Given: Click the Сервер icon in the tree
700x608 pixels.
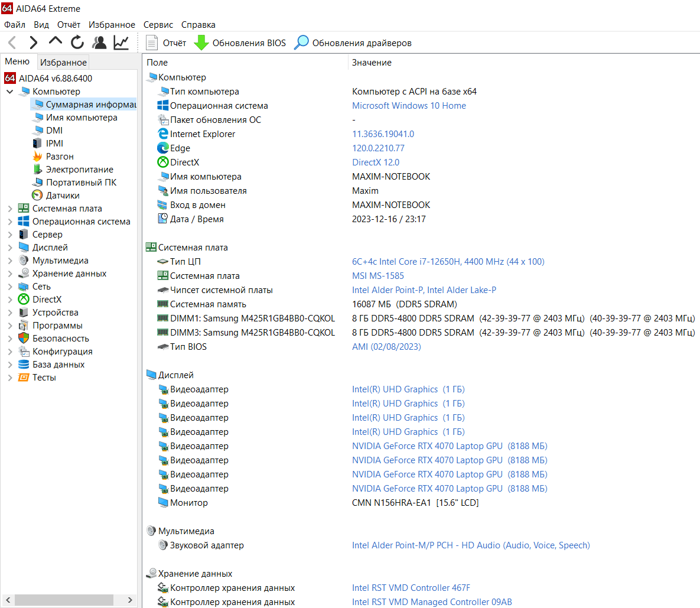Looking at the screenshot, I should coord(24,235).
